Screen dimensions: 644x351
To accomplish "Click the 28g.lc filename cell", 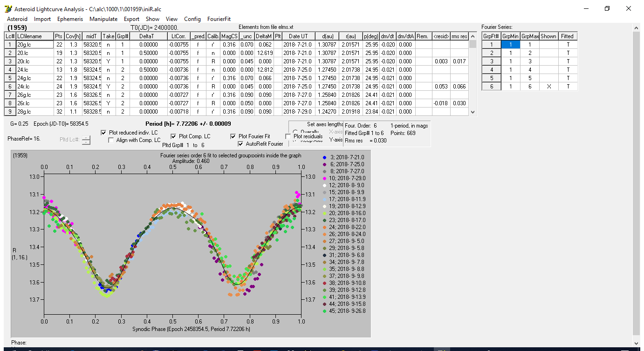I will point(34,112).
